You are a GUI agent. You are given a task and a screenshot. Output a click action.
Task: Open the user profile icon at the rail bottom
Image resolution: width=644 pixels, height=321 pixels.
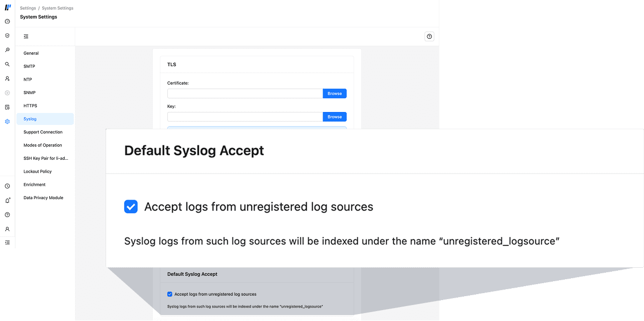[x=7, y=229]
